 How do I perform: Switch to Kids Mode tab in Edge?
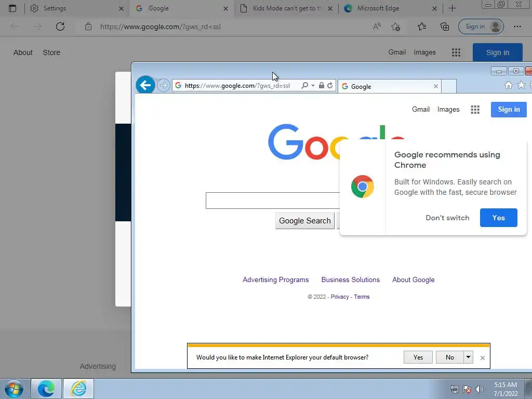286,8
